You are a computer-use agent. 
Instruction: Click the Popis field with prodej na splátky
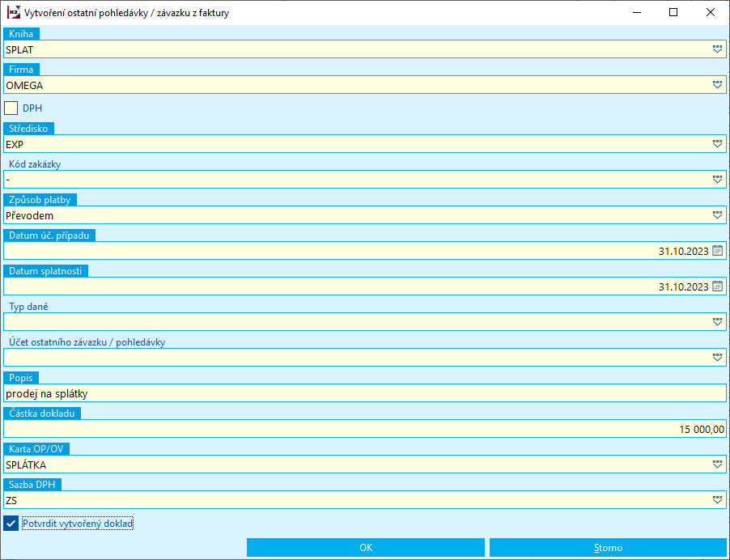(x=365, y=393)
